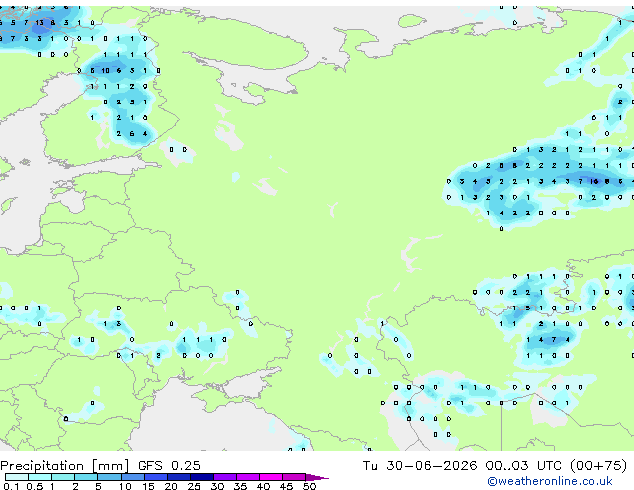Click the legend arrow tip beyond 50
This screenshot has height=490, width=634.
tap(317, 477)
